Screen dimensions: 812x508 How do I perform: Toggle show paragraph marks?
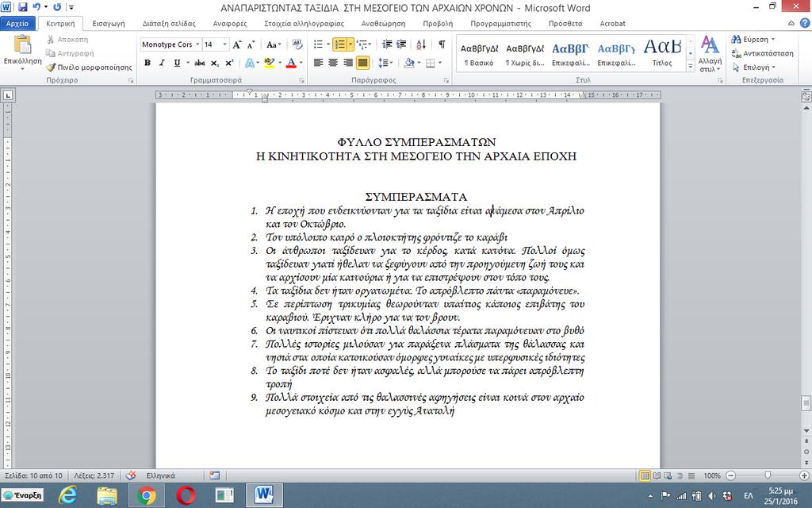click(x=442, y=44)
